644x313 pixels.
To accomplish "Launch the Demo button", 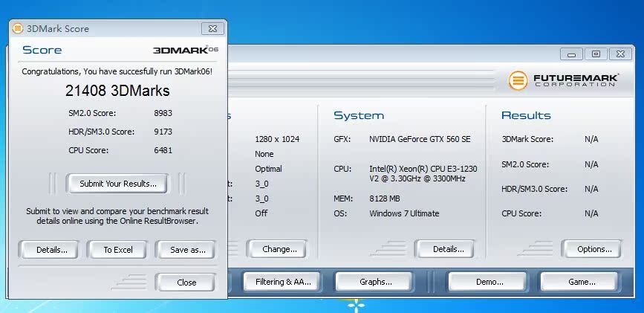I will [489, 282].
